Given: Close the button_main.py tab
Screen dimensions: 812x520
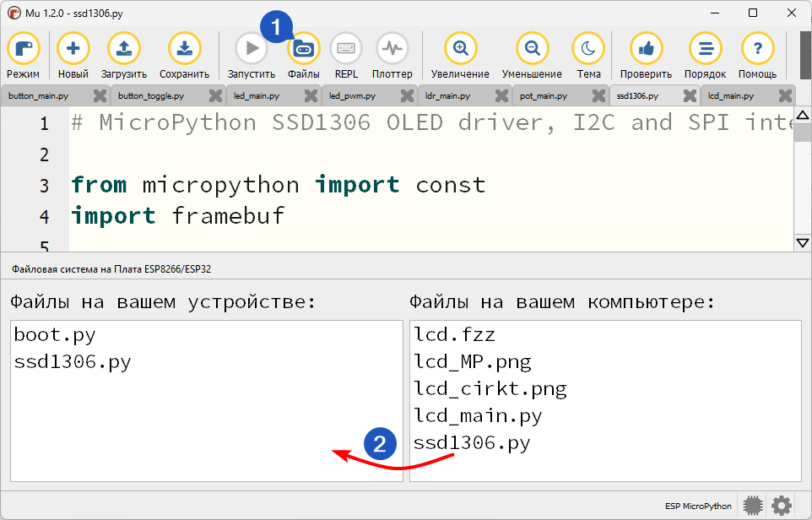Looking at the screenshot, I should (x=100, y=95).
